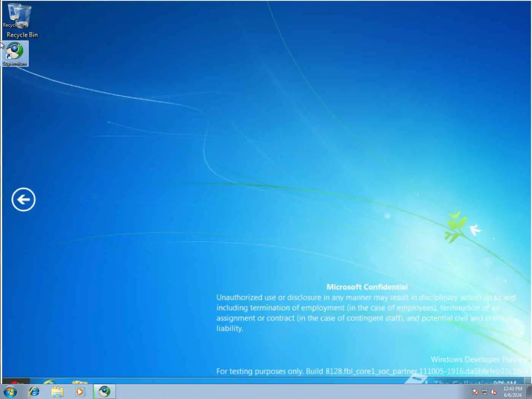Launch Internet Explorer from the taskbar
Screen dimensions: 532x399
point(34,391)
